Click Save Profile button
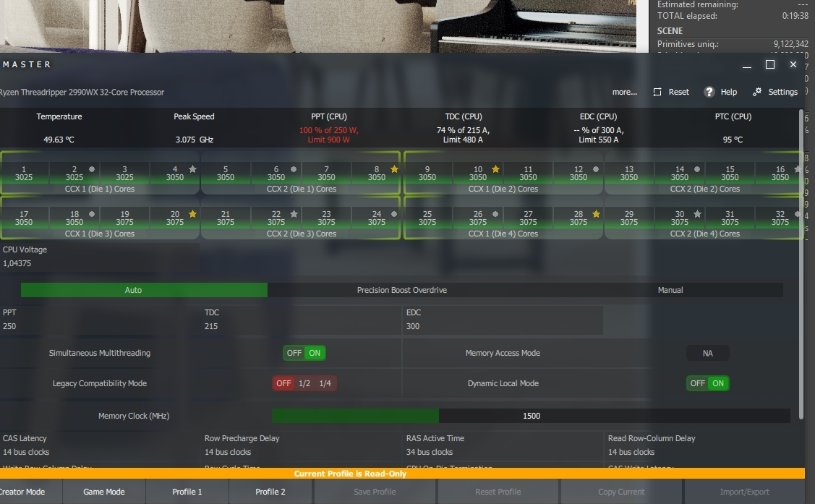This screenshot has height=504, width=815. pyautogui.click(x=375, y=492)
